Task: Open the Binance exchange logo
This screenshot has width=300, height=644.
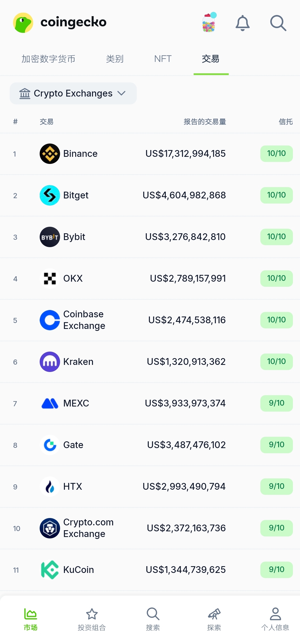Action: (x=50, y=154)
